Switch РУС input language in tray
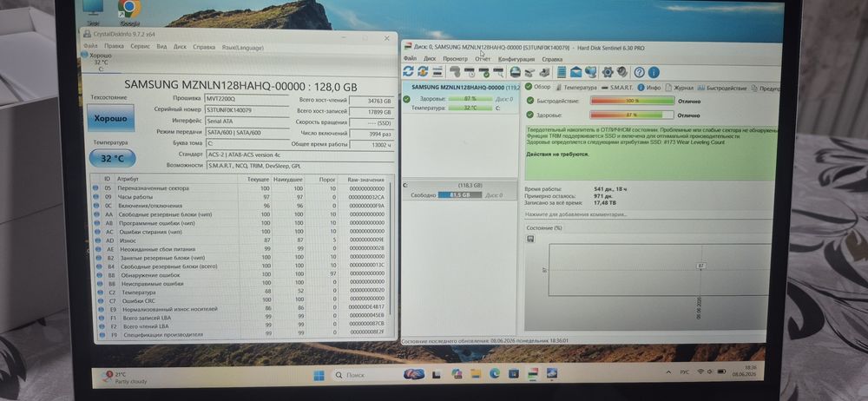 click(685, 371)
